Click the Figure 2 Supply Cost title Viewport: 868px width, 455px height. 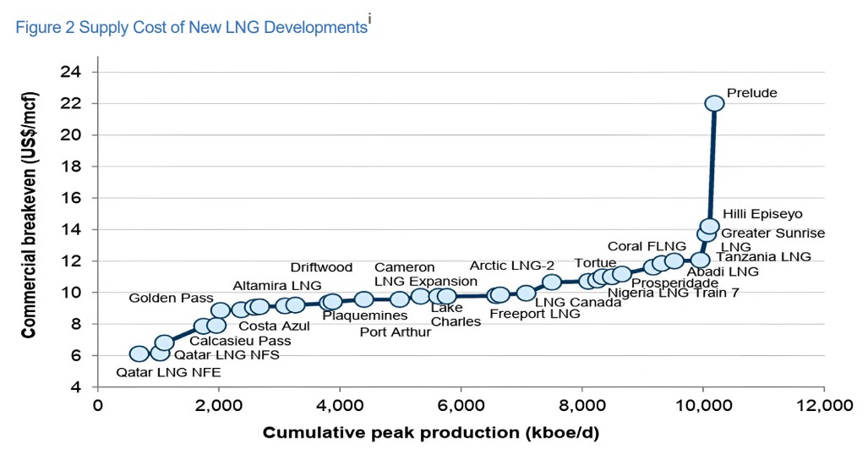(x=191, y=27)
